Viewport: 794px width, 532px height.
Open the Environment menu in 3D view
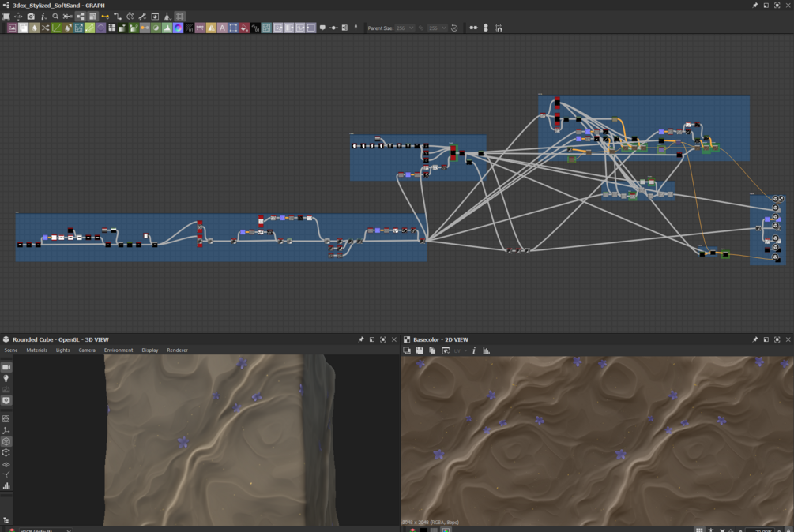(x=119, y=350)
